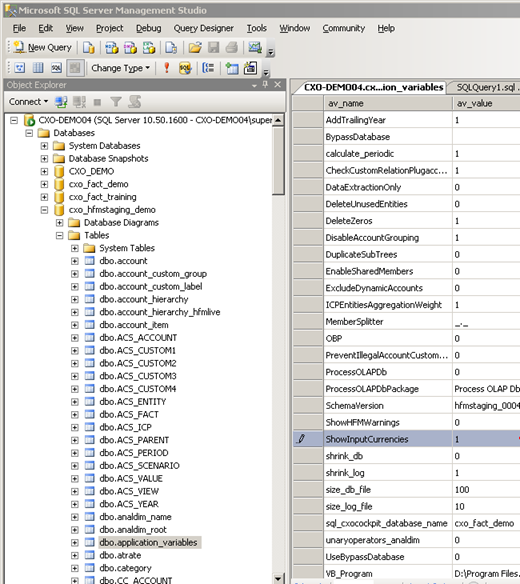This screenshot has width=520, height=584.
Task: Click the Connect Object Explorer icon
Action: click(61, 102)
